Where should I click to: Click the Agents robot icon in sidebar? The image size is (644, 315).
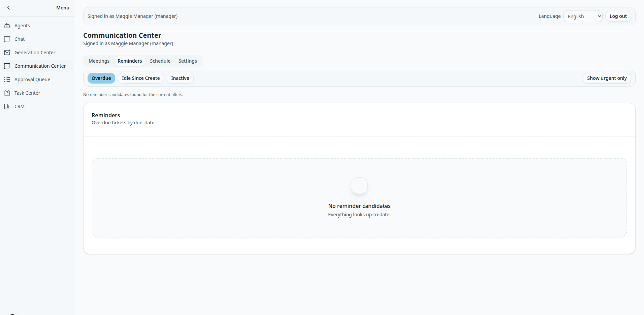(x=7, y=26)
